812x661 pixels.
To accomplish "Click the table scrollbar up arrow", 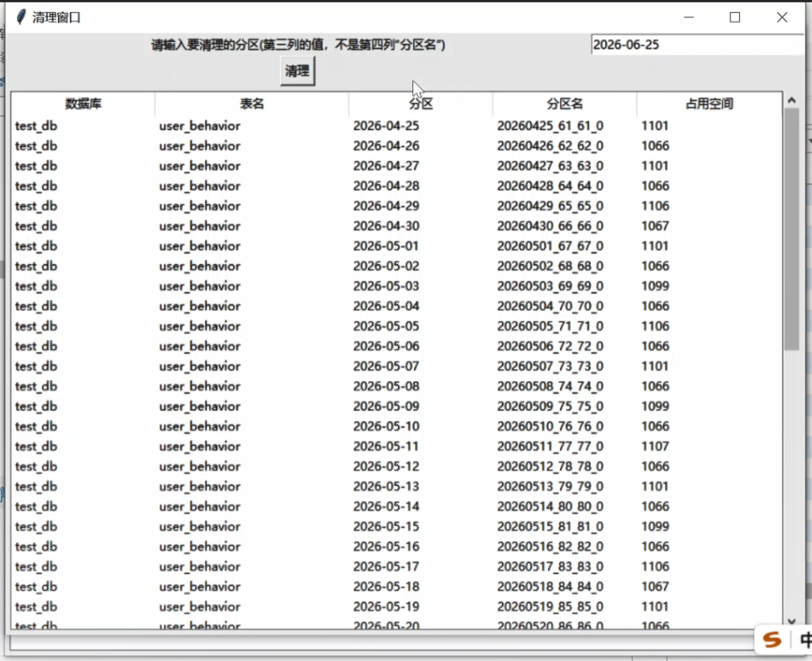I will 791,101.
